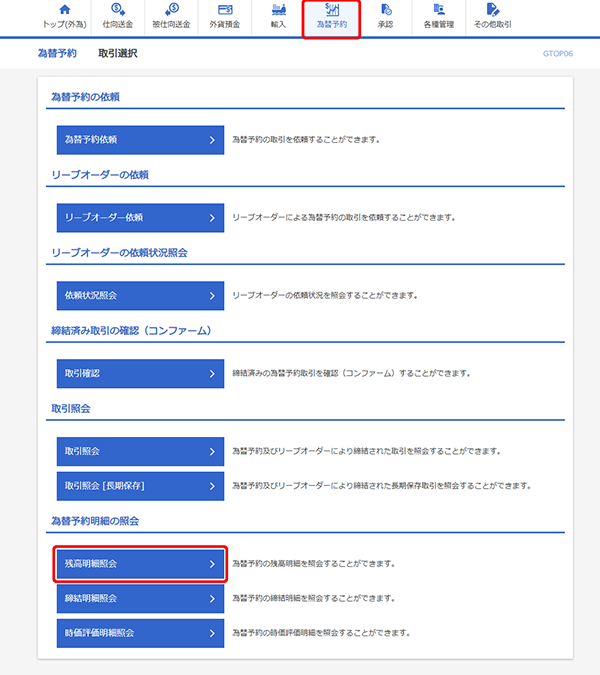Viewport: 600px width, 675px height.
Task: Select the 仕向送金 tab label
Action: [x=118, y=25]
